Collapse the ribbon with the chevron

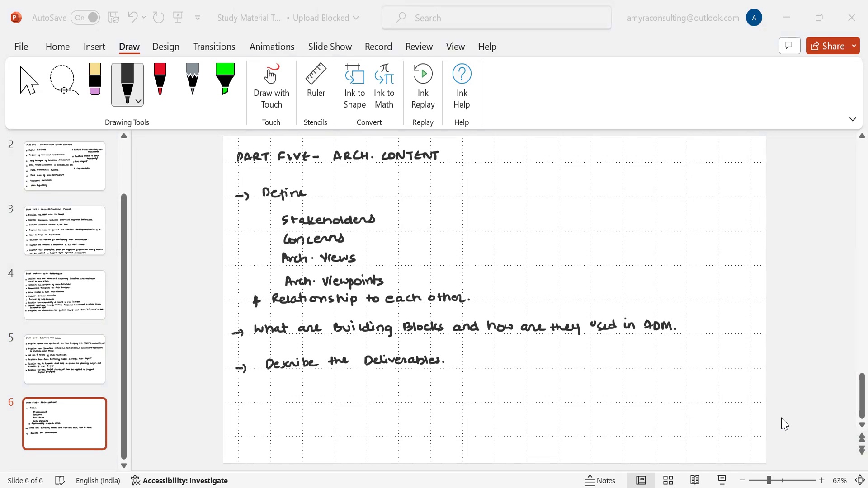coord(852,119)
